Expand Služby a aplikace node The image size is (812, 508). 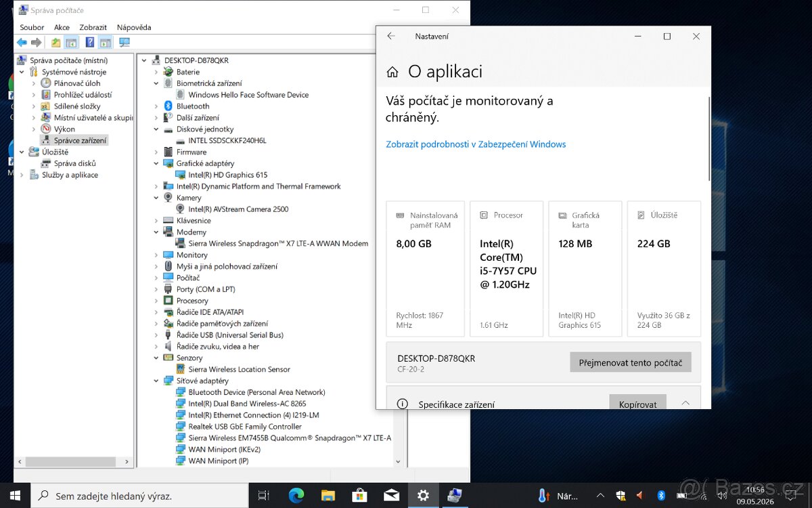click(x=22, y=175)
